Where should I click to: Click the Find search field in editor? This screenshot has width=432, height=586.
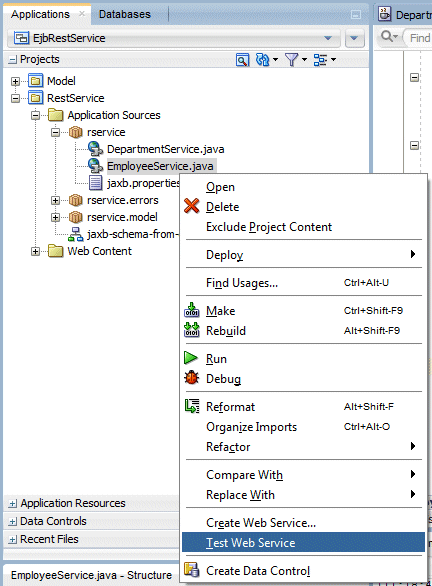(x=418, y=38)
